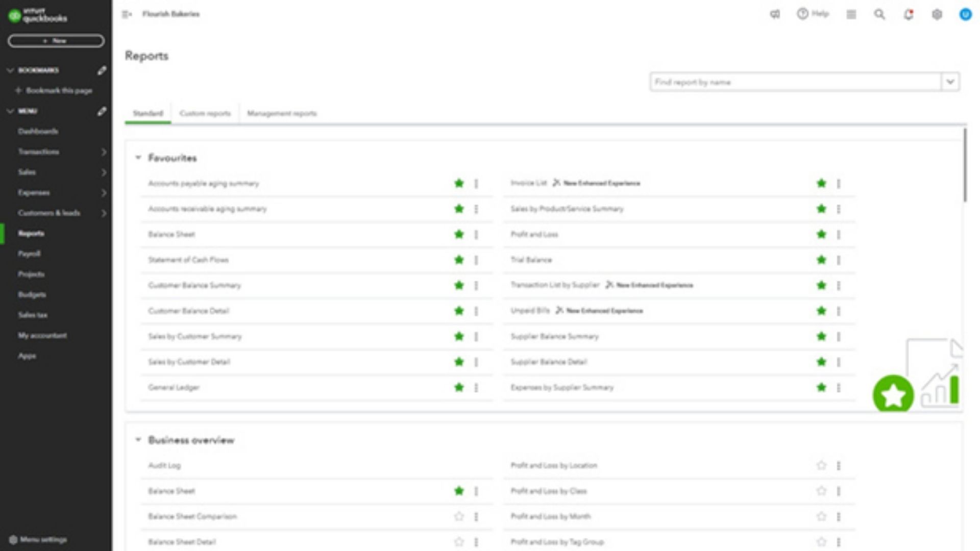The image size is (980, 551).
Task: Switch to the Custom reports tab
Action: click(205, 113)
